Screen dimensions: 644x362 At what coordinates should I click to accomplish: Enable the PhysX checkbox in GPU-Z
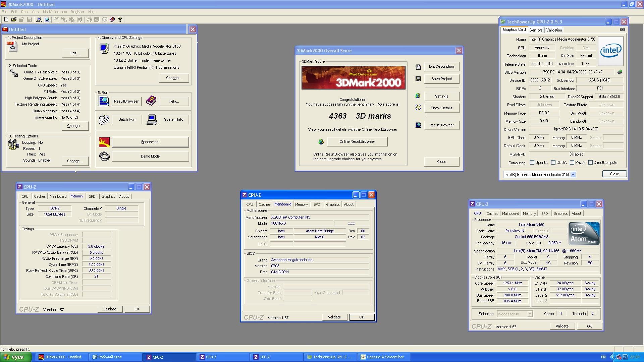coord(572,163)
